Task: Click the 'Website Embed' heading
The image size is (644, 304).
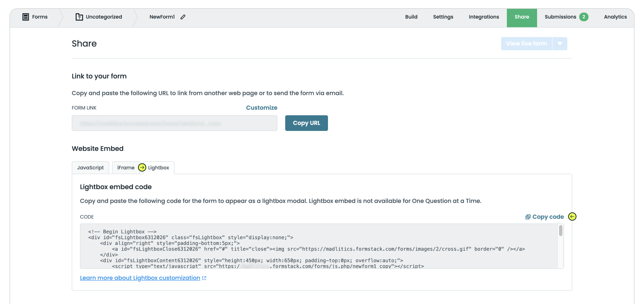Action: (x=97, y=149)
